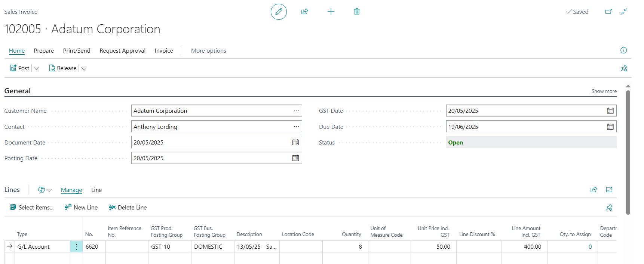Screen dimensions: 644x264
Task: Select the Line tab in Lines
Action: [96, 190]
